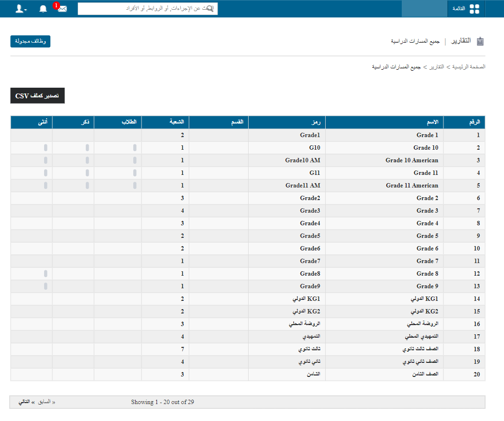Screen dimensions: 504x421
Task: Click the "G10" code cell
Action: [x=287, y=147]
